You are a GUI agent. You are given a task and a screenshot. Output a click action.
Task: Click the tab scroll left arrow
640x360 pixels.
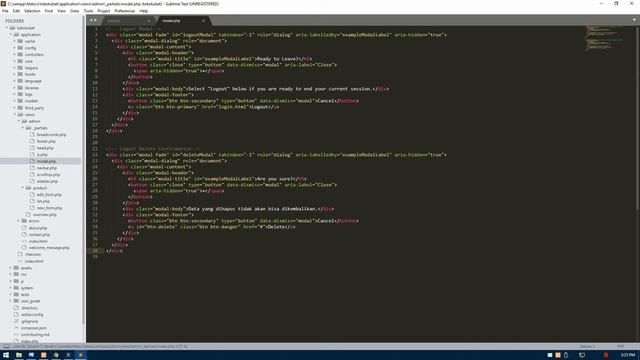click(91, 20)
